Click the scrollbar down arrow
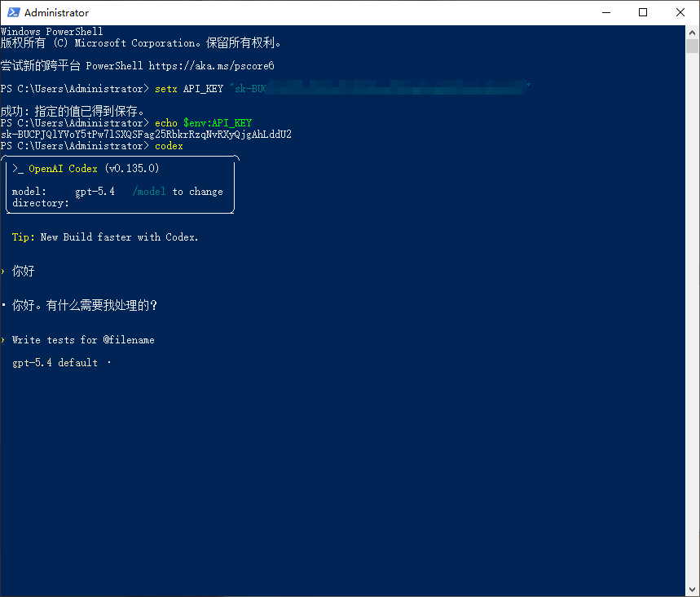The image size is (700, 597). click(x=692, y=590)
